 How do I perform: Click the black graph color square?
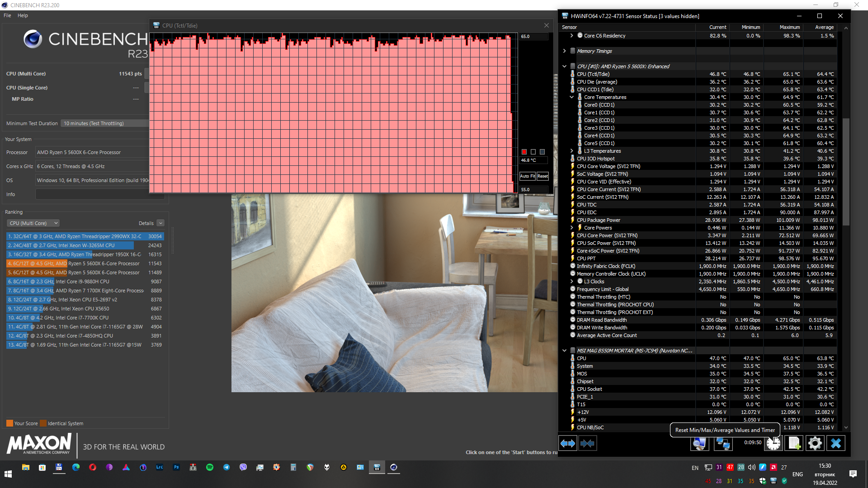coord(533,152)
